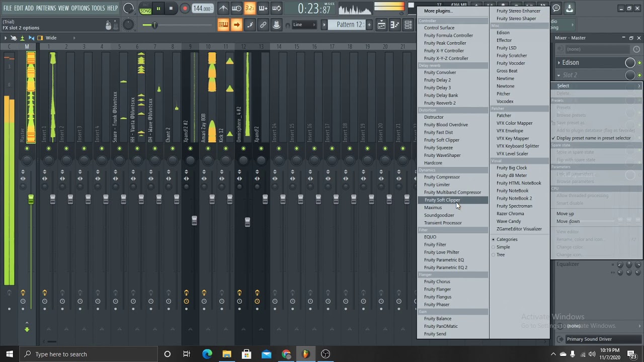Pause playback with the pause button
This screenshot has height=362, width=644.
(x=158, y=9)
